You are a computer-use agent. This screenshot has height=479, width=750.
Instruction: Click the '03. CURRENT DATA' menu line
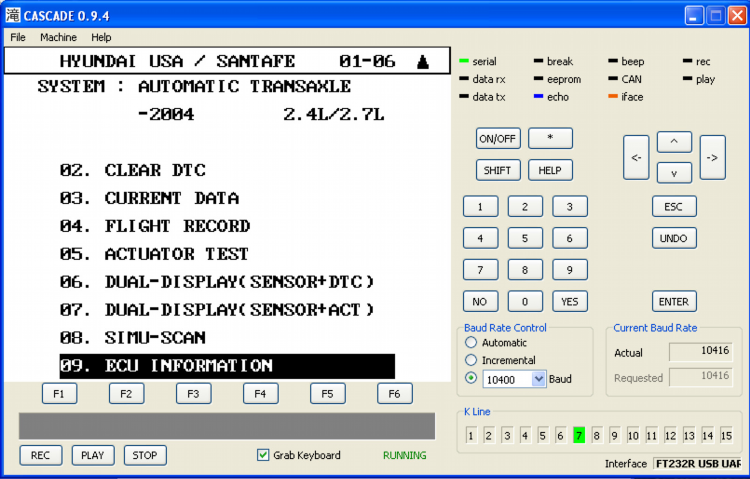tap(149, 198)
